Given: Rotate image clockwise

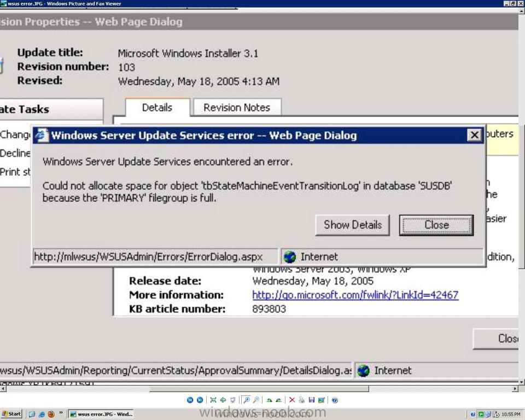Looking at the screenshot, I should click(x=269, y=400).
